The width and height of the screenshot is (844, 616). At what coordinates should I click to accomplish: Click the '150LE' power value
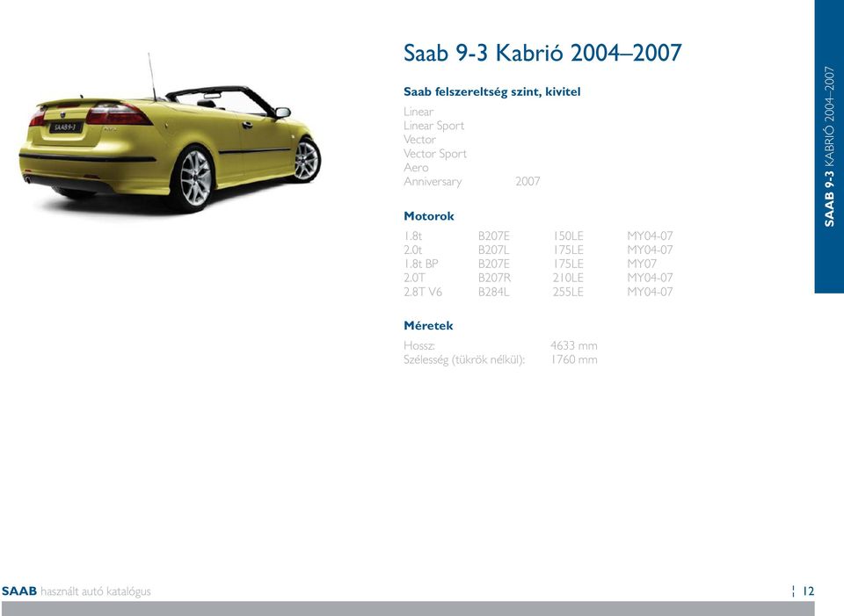[x=568, y=236]
